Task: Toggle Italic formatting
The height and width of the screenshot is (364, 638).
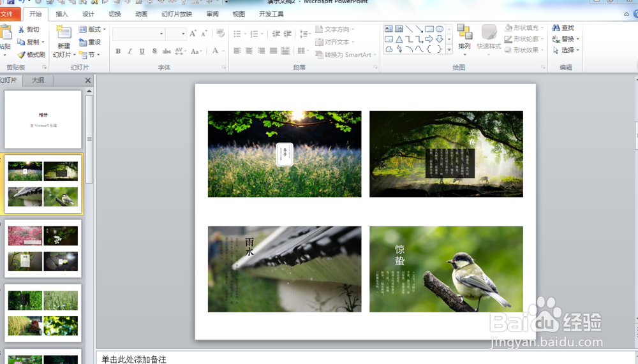Action: (130, 51)
